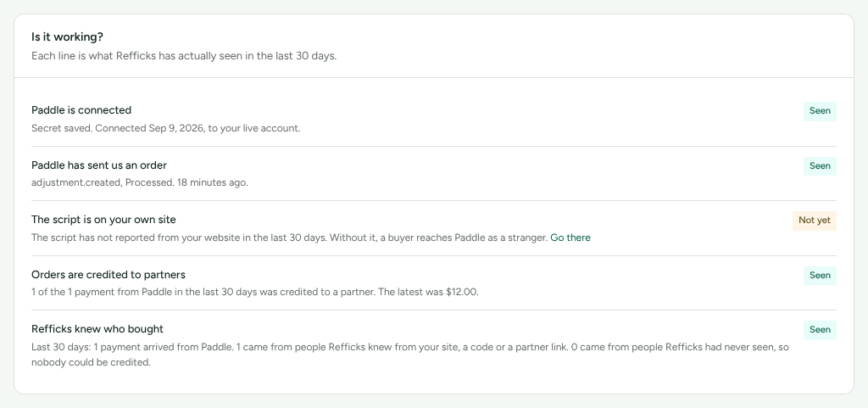Select the 'Secret saved. Connected Sep 9, 2026' text
This screenshot has width=868, height=408.
165,128
